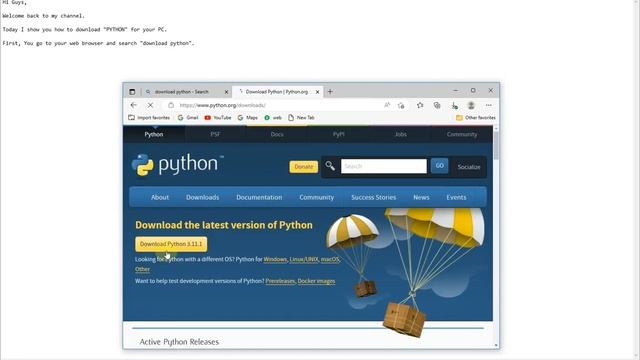
Task: Open the browser profile avatar
Action: (471, 105)
